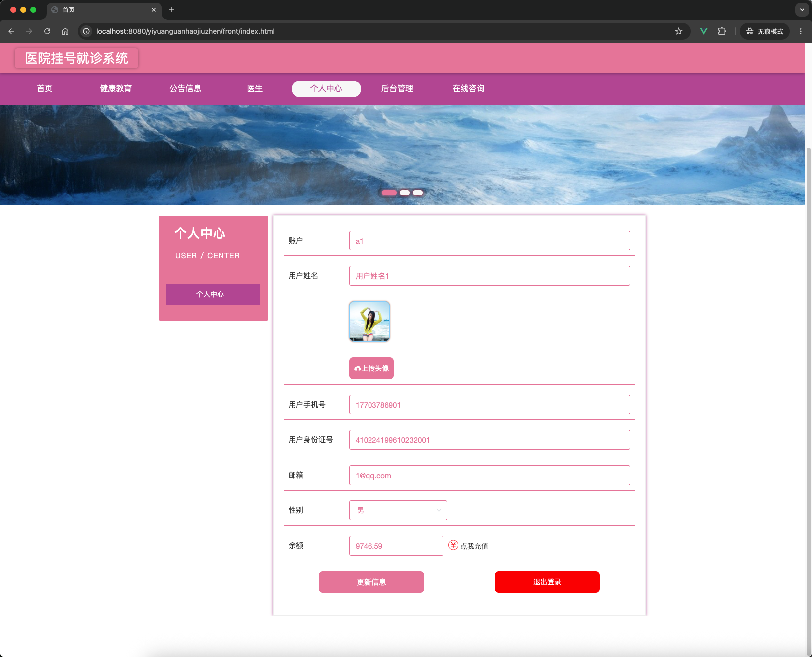Click the 用户姓名 input field
This screenshot has width=812, height=657.
489,276
